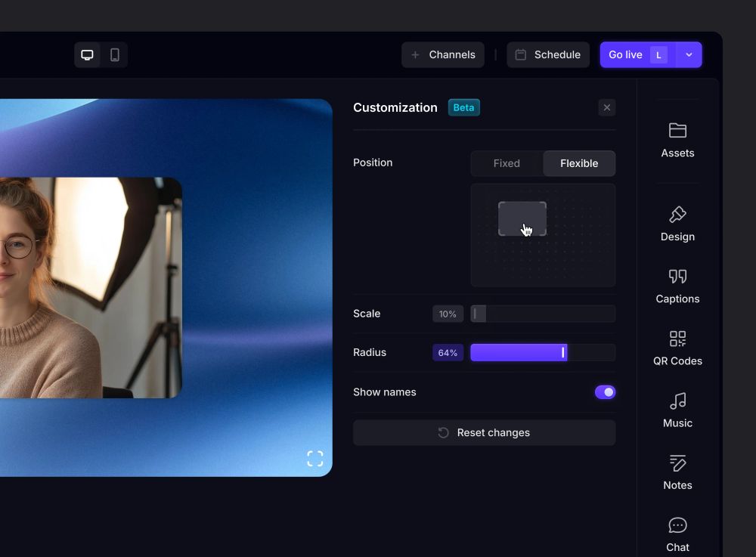Click the presenter video thumbnail
Image resolution: width=756 pixels, height=557 pixels.
tap(91, 288)
